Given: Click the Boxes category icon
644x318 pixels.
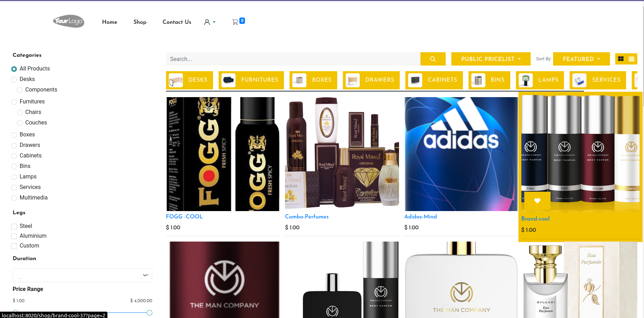Looking at the screenshot, I should [x=299, y=80].
